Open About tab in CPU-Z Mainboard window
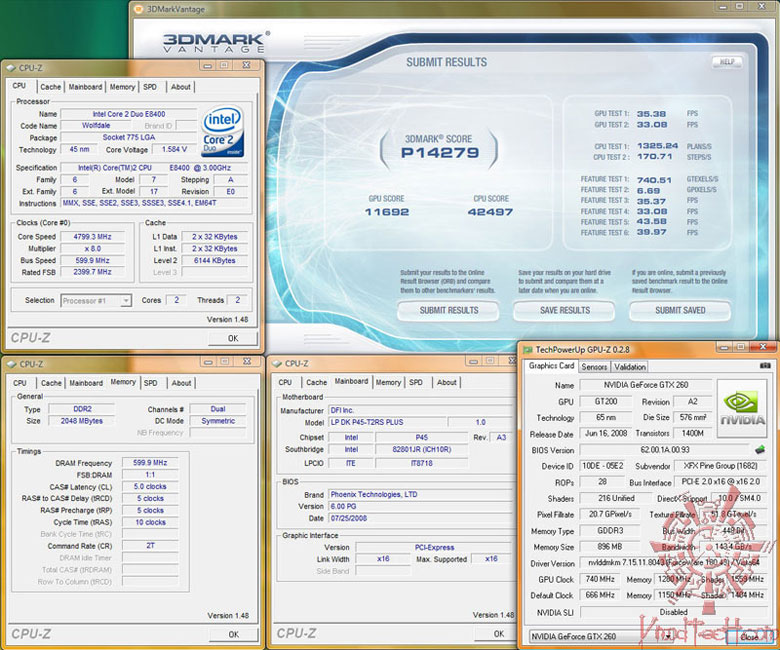The width and height of the screenshot is (780, 650). [x=447, y=382]
